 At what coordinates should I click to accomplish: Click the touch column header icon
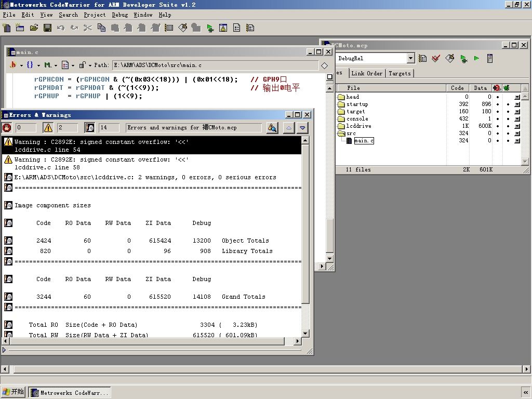coord(497,88)
